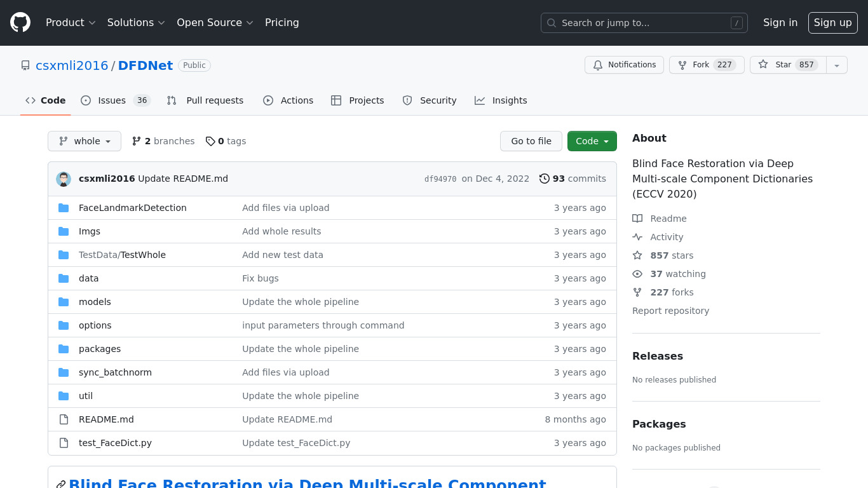Screen dimensions: 868x488
Task: Open the whole branch selector dropdown
Action: click(85, 141)
